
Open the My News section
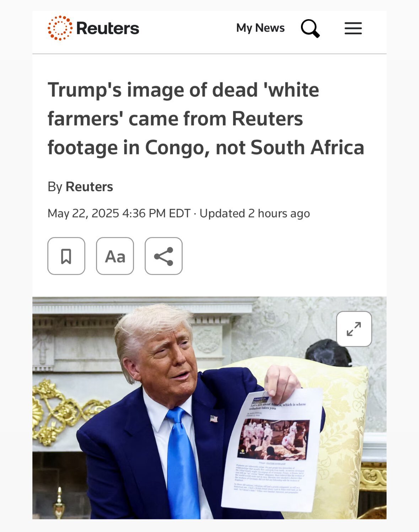pos(260,28)
